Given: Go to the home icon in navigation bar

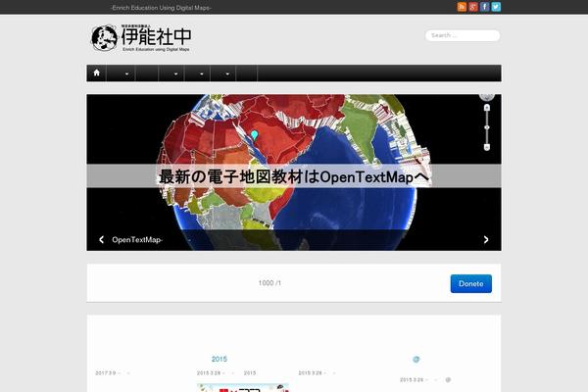Looking at the screenshot, I should [96, 73].
